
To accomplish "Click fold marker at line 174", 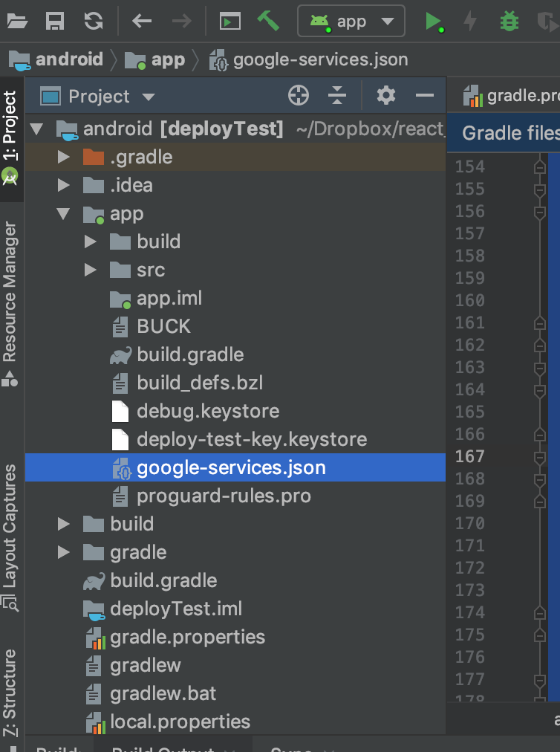I will point(540,613).
